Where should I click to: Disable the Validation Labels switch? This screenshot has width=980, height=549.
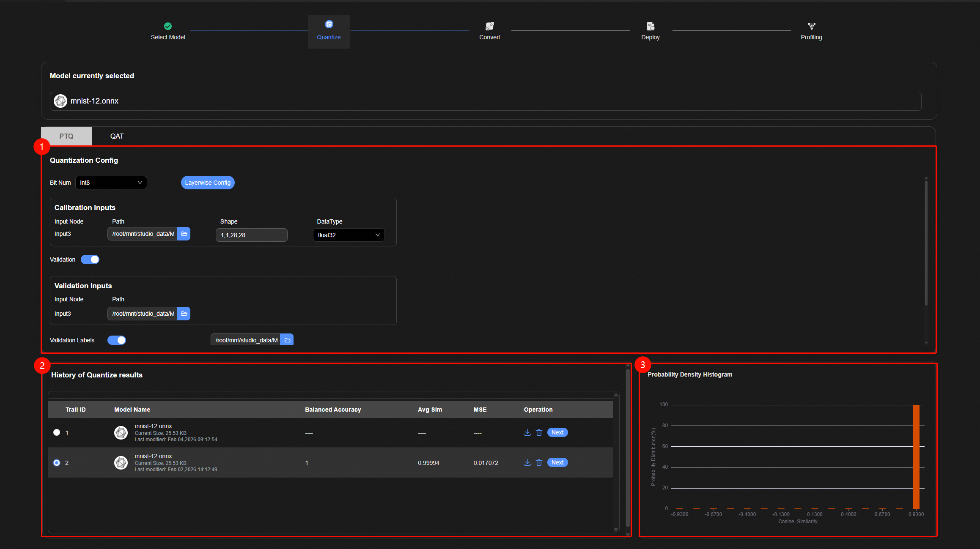[x=117, y=340]
